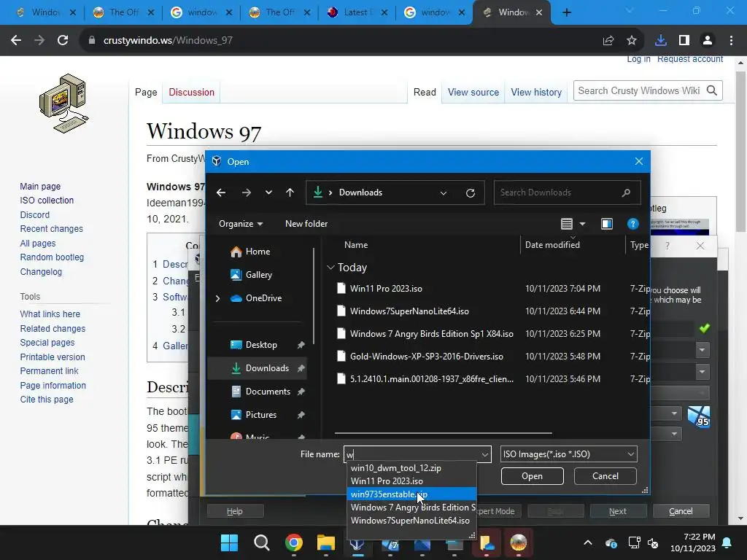Open Pictures in navigation pane

(260, 415)
